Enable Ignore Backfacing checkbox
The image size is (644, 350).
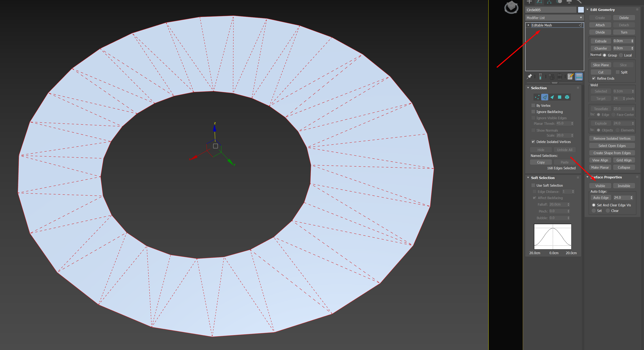click(533, 112)
